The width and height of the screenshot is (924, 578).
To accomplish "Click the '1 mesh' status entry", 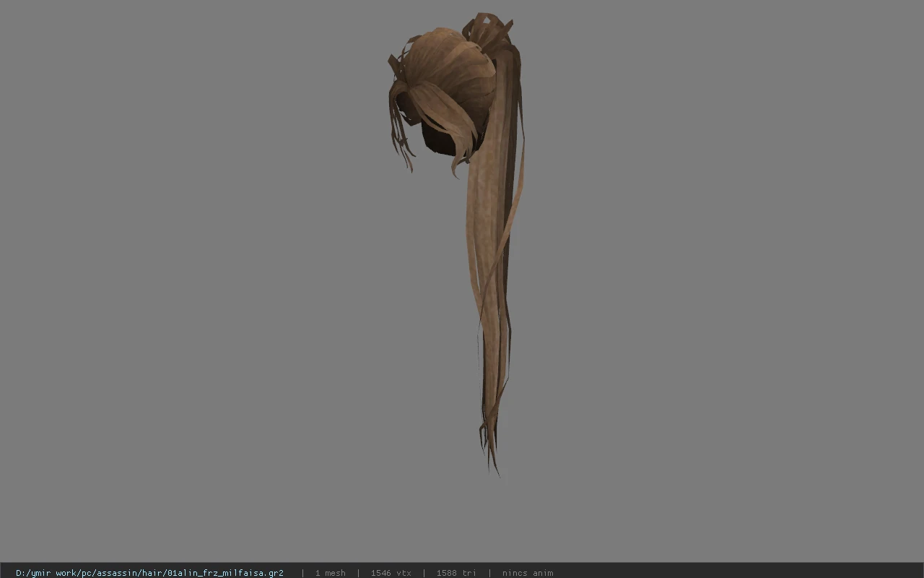I will pyautogui.click(x=330, y=573).
